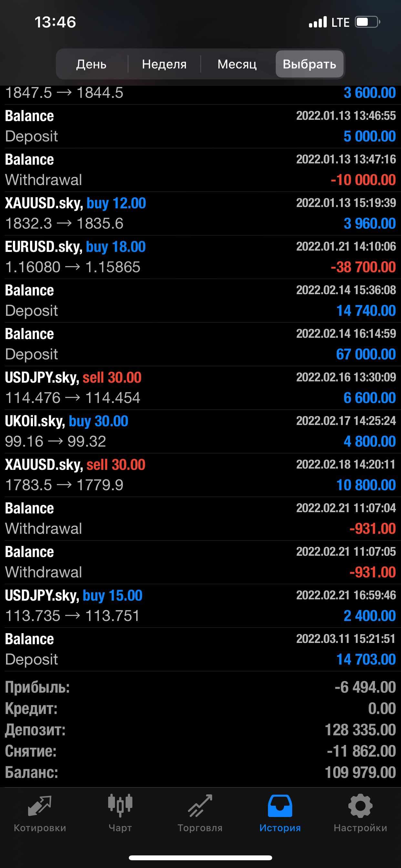Image resolution: width=401 pixels, height=868 pixels.
Task: Select the День period tab
Action: 91,64
